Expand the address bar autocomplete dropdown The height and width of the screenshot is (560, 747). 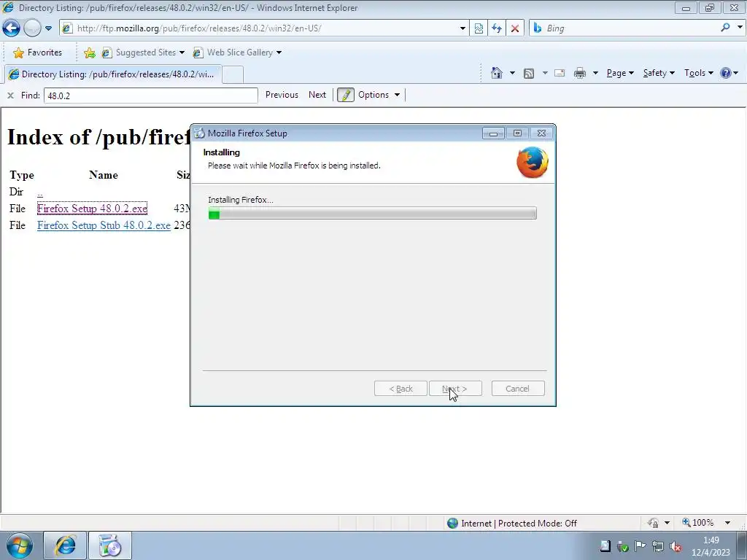(462, 28)
